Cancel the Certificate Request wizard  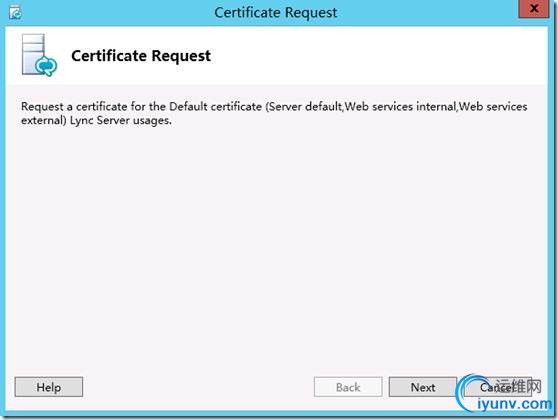498,387
